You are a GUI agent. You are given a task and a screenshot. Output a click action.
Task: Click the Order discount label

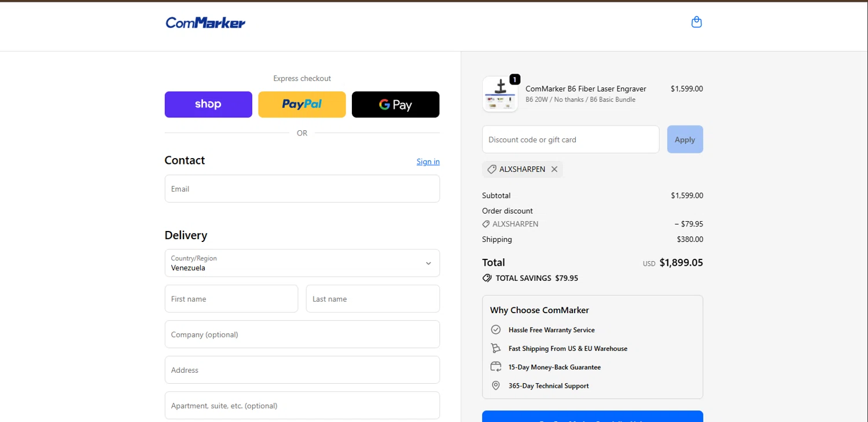(x=507, y=211)
